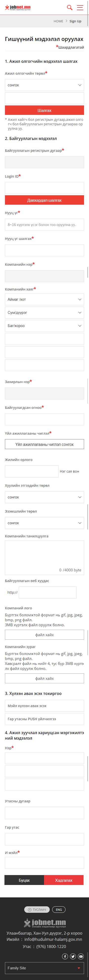
Task: Click the jobnet.mn footer logo
Action: click(x=45, y=923)
